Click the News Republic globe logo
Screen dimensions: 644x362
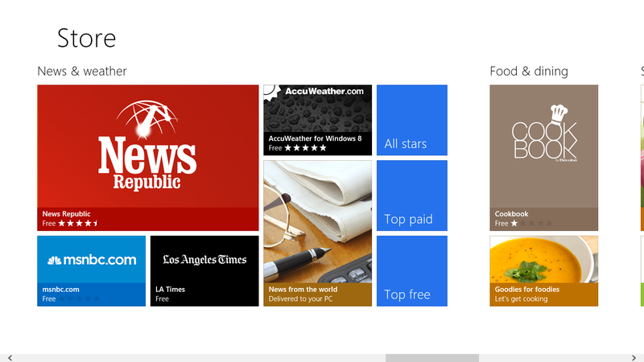pyautogui.click(x=147, y=118)
